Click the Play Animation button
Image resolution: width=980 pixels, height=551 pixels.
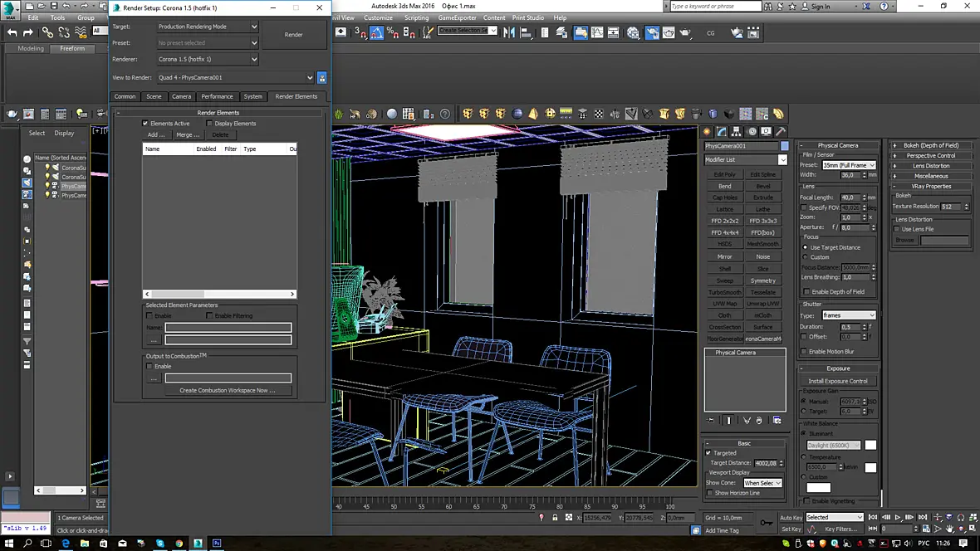[x=898, y=517]
